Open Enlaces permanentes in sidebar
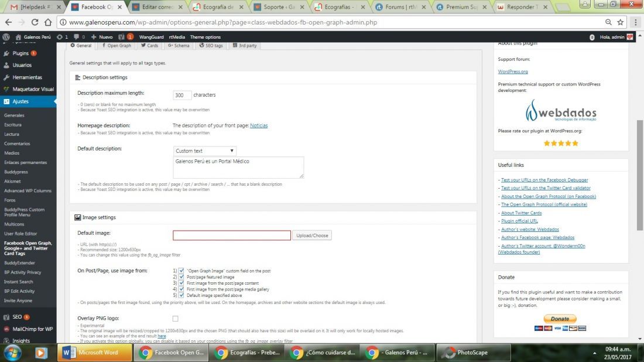Viewport: 644px width, 362px height. pos(25,163)
